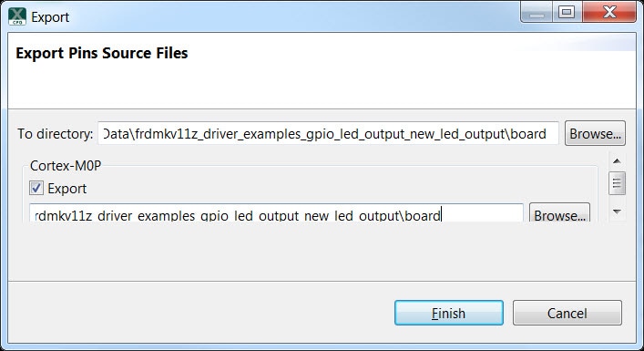Click the "Export" checkbox label text

click(66, 189)
